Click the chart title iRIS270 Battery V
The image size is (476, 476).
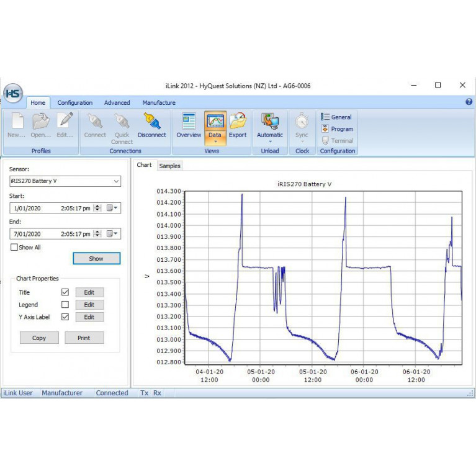click(305, 184)
